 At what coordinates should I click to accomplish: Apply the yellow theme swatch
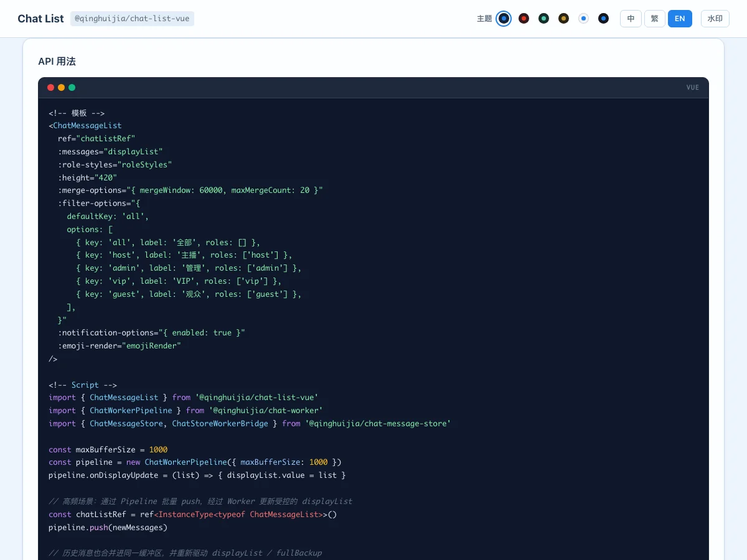pyautogui.click(x=564, y=19)
